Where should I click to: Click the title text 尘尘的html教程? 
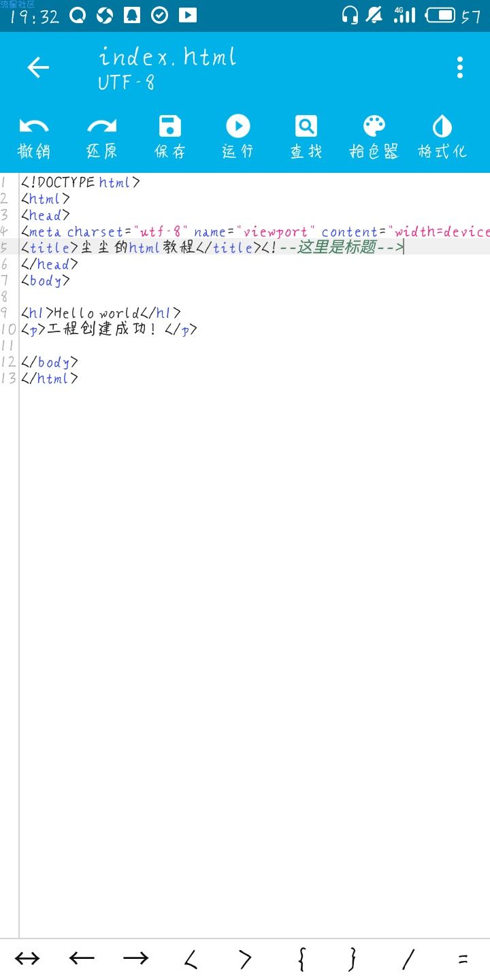click(137, 247)
